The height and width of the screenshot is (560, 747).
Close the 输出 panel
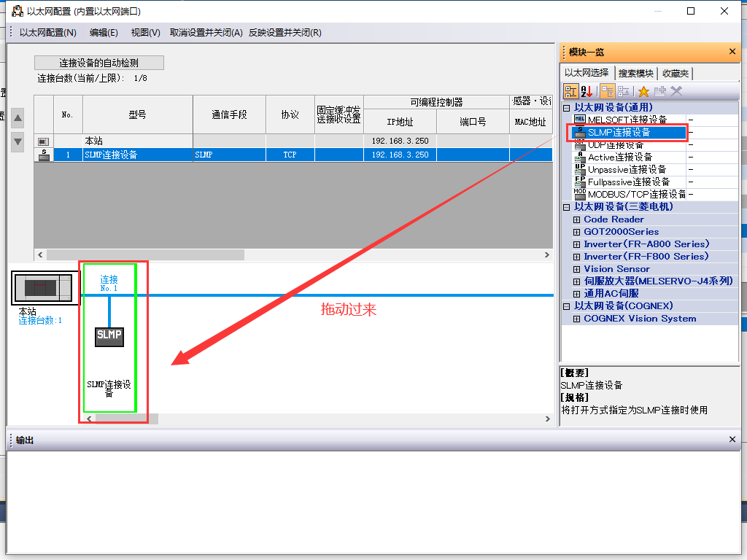(732, 440)
